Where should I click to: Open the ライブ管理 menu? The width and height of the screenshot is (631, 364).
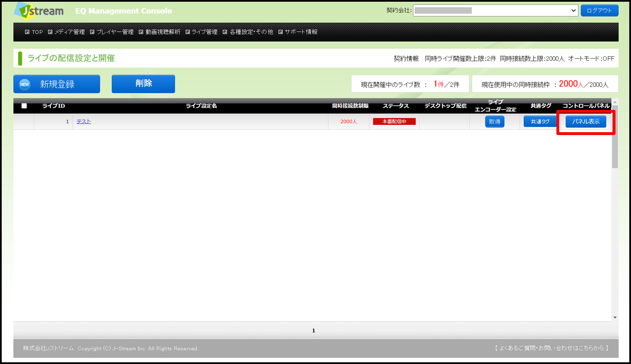(x=201, y=32)
